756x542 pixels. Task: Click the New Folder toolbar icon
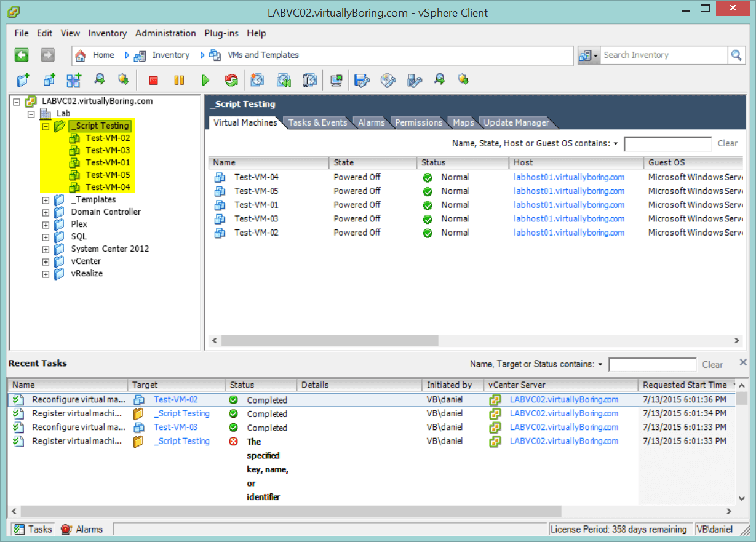click(23, 80)
